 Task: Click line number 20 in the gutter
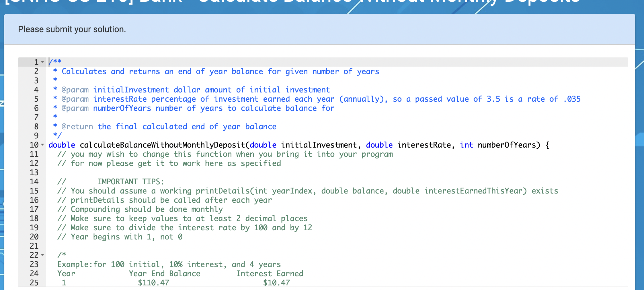point(34,237)
